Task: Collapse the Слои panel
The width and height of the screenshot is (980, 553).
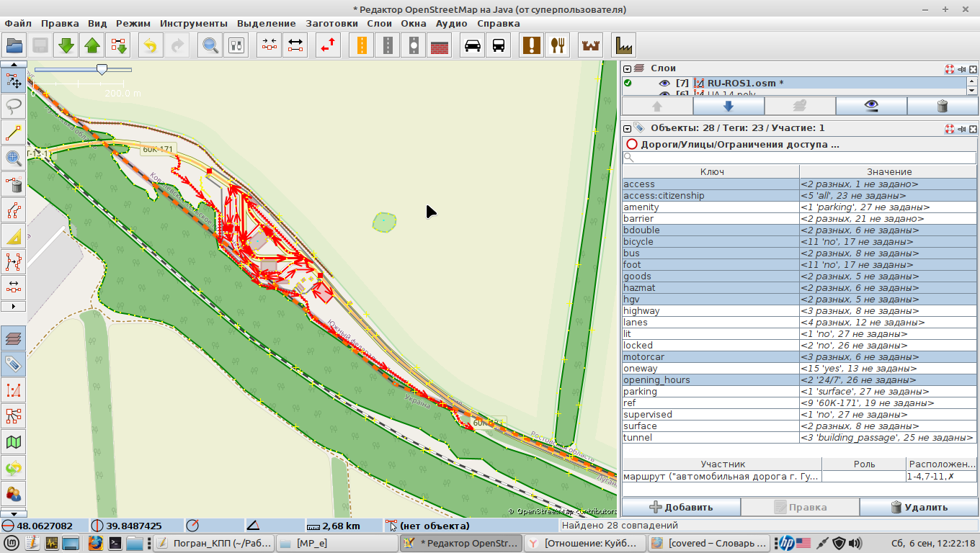Action: (x=628, y=69)
